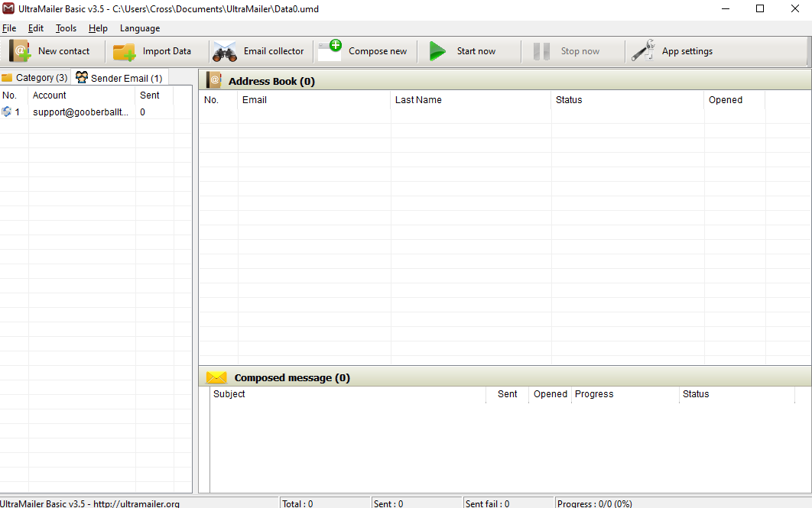Viewport: 812px width, 508px height.
Task: Select the support@gooberballt... account
Action: (81, 112)
